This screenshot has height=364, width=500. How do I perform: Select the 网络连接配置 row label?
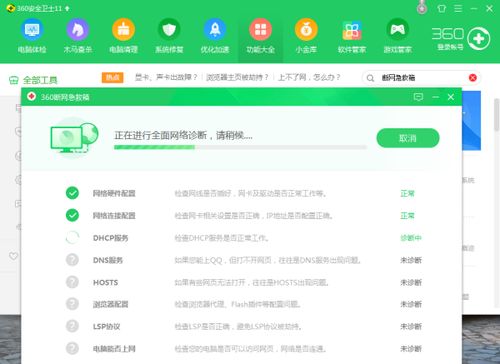pos(114,216)
